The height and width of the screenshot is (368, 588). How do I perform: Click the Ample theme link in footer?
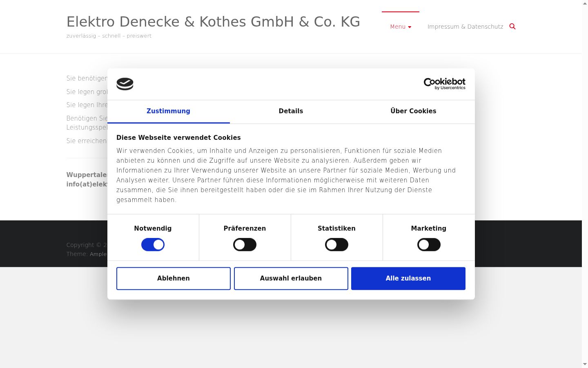point(98,254)
